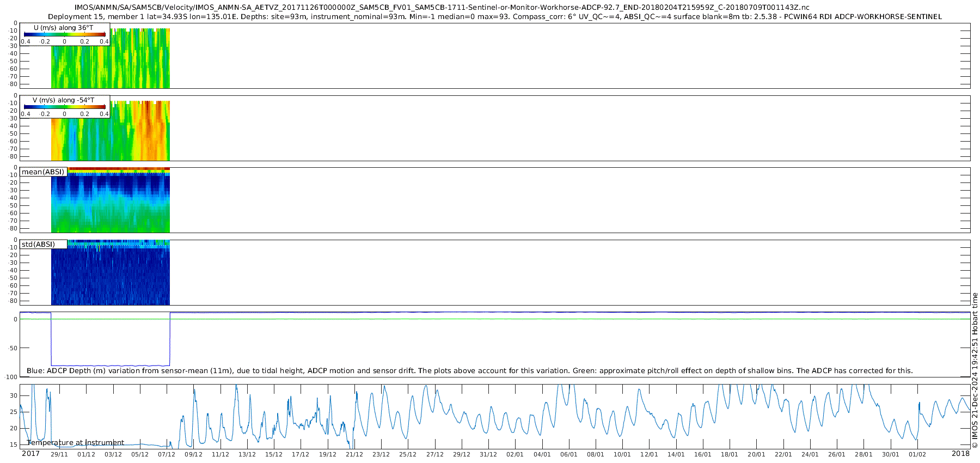Click the 2017 year label on time axis
Viewport: 980px width, 463px height.
click(30, 454)
